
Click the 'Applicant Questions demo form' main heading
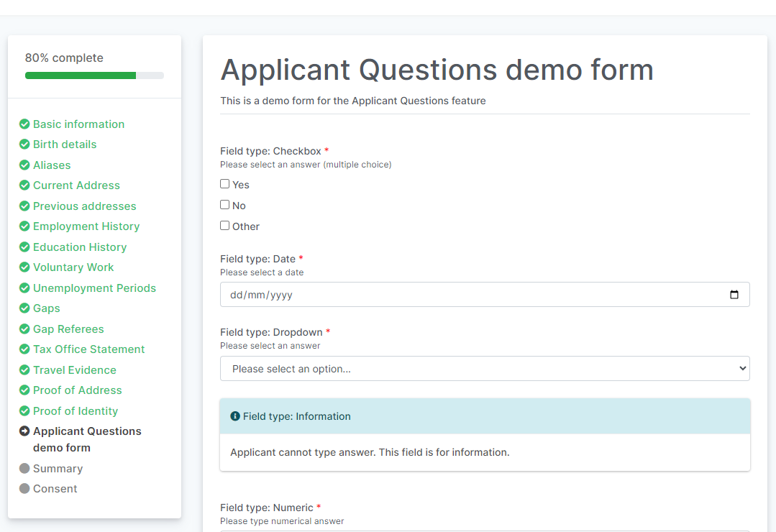click(437, 70)
